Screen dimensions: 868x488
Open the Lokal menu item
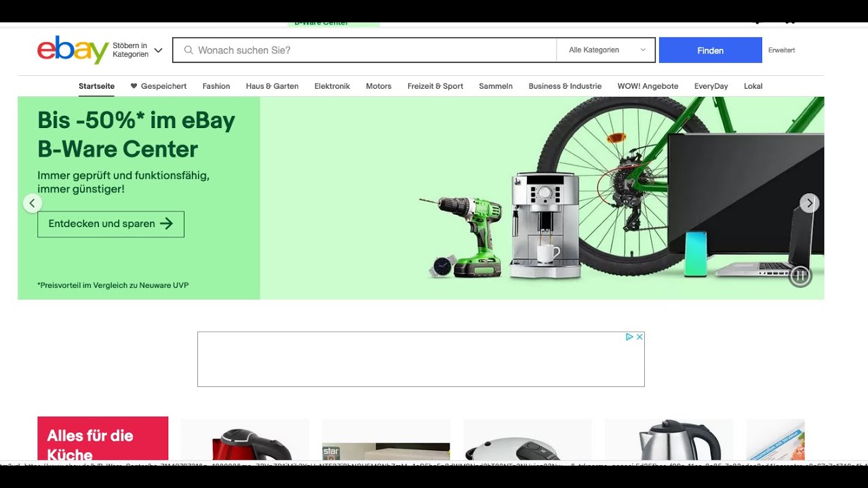(x=753, y=86)
